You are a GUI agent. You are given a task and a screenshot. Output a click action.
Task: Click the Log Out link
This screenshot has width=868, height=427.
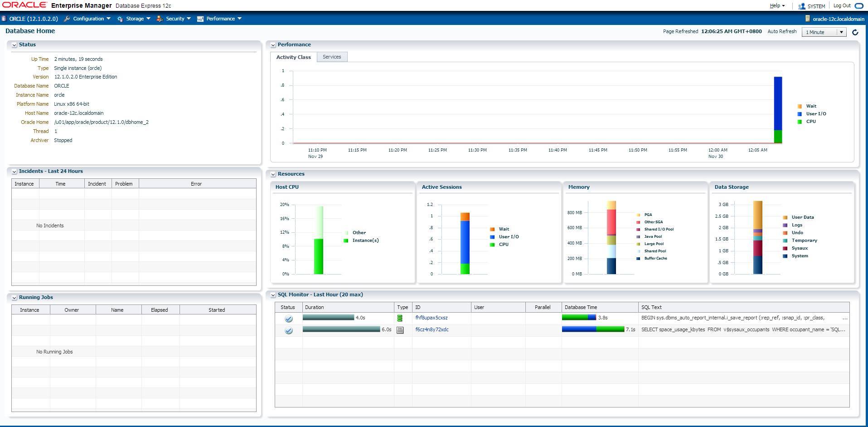(842, 6)
